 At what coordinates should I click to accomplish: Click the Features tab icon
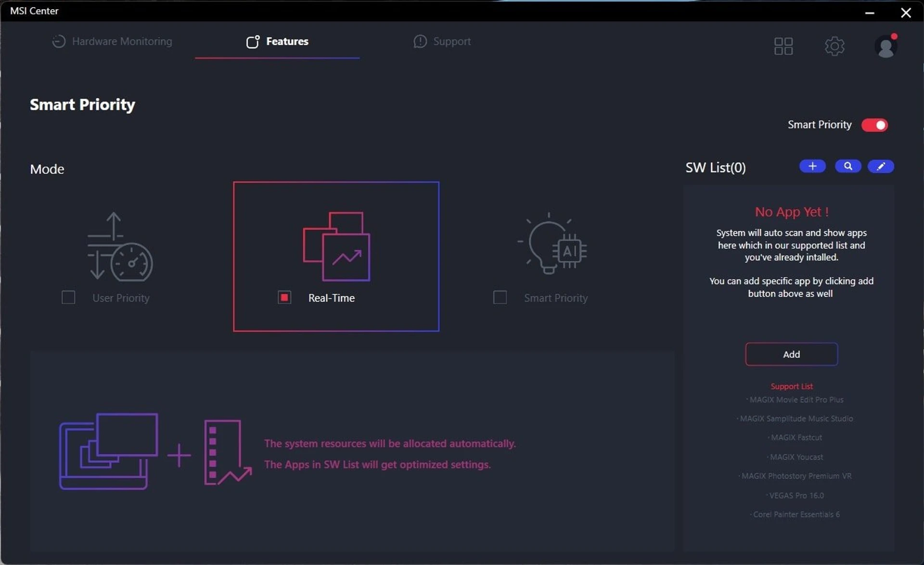[x=253, y=42]
